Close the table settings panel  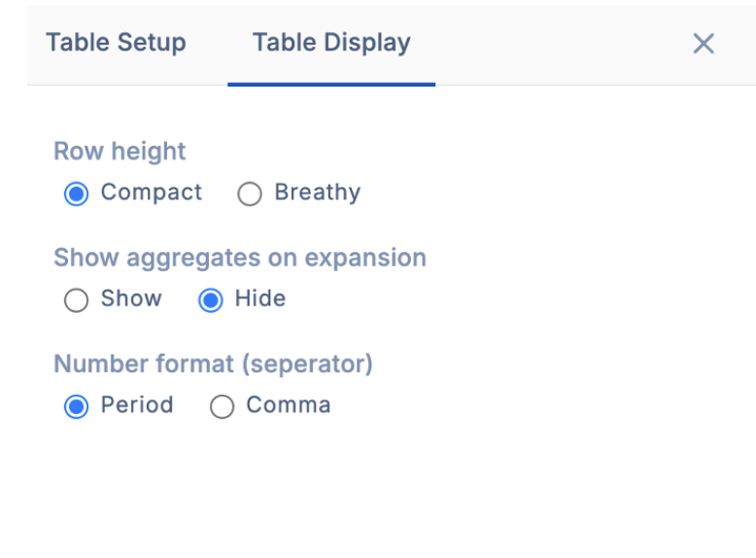704,43
